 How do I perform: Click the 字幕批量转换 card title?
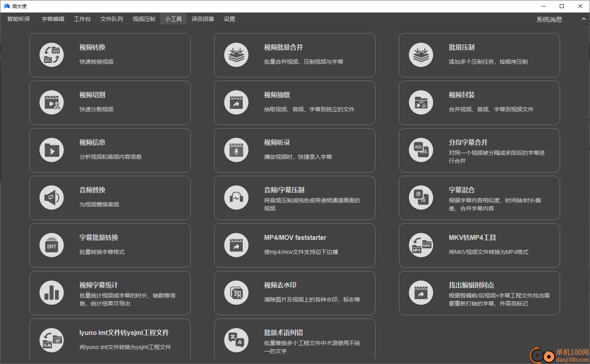pyautogui.click(x=99, y=238)
